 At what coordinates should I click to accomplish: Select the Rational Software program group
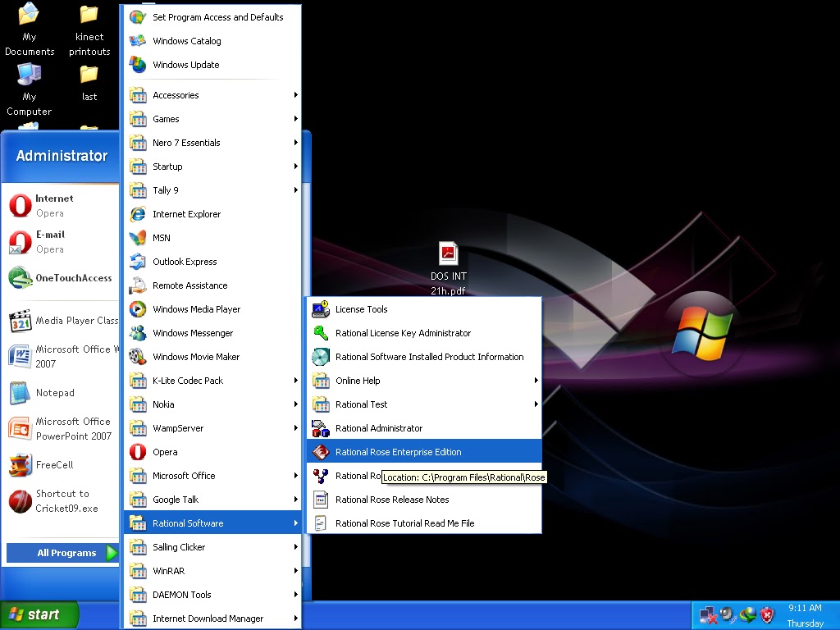click(212, 523)
